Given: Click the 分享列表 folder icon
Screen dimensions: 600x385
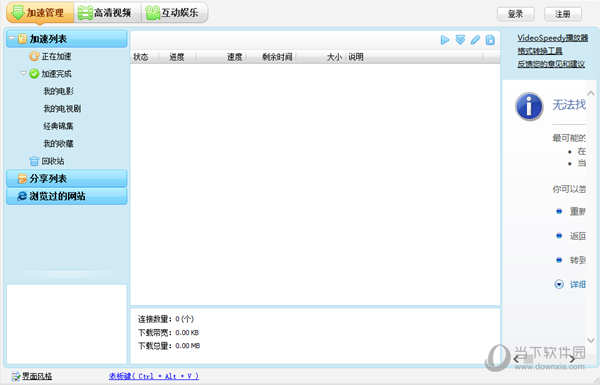Looking at the screenshot, I should pyautogui.click(x=22, y=178).
